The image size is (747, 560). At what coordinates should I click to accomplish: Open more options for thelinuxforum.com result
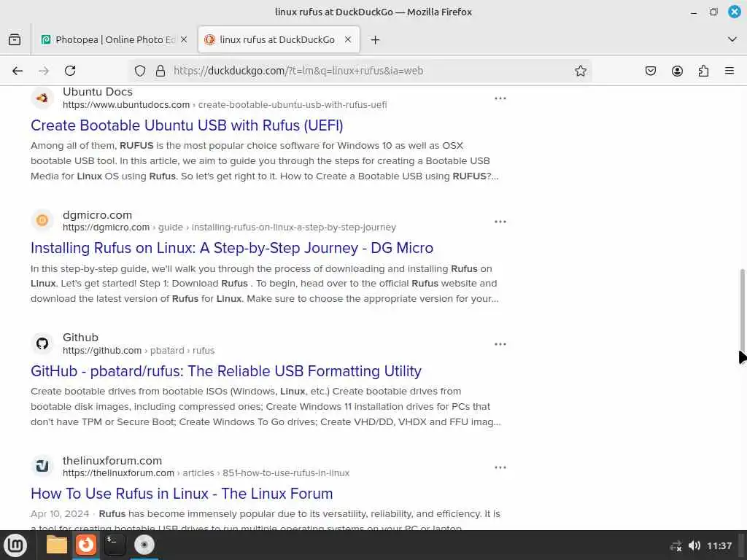(x=500, y=467)
